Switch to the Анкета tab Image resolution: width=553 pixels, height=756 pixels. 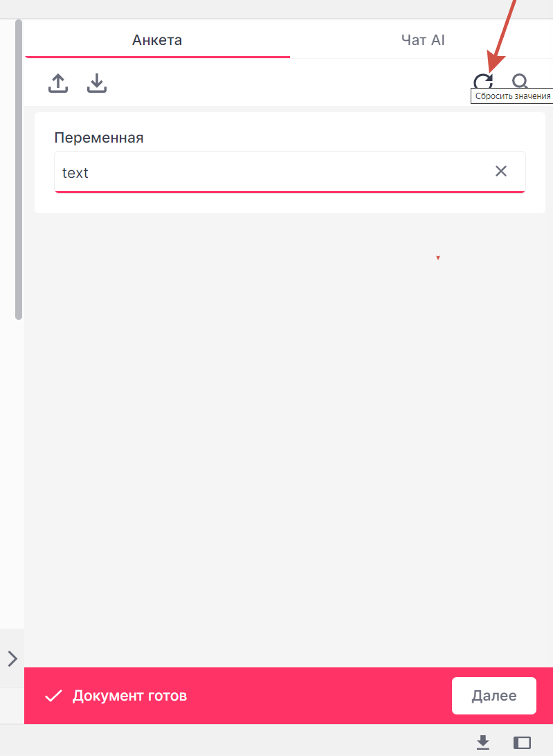click(x=157, y=40)
